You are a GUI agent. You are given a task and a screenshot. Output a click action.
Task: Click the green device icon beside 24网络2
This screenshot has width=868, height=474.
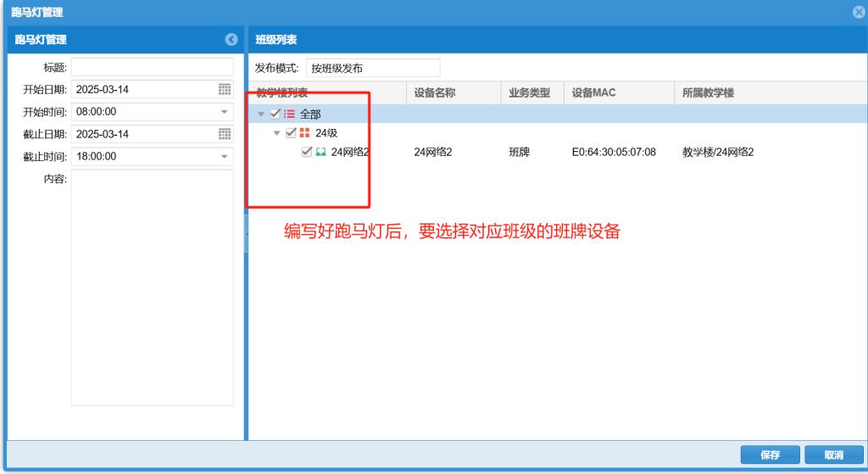[320, 152]
